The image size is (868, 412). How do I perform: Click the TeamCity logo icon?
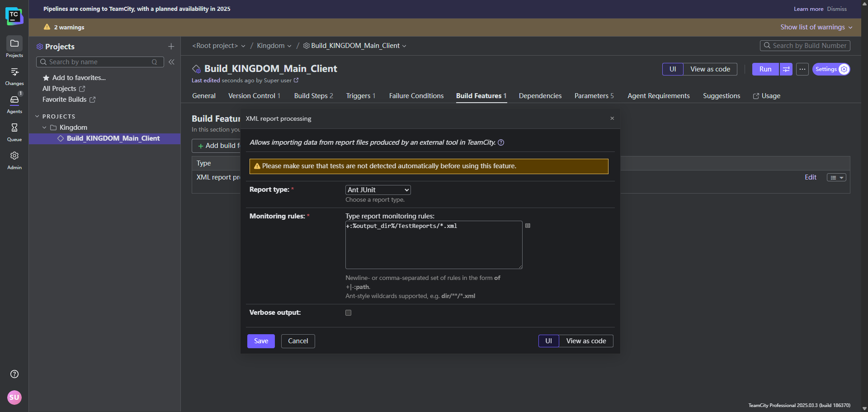14,16
